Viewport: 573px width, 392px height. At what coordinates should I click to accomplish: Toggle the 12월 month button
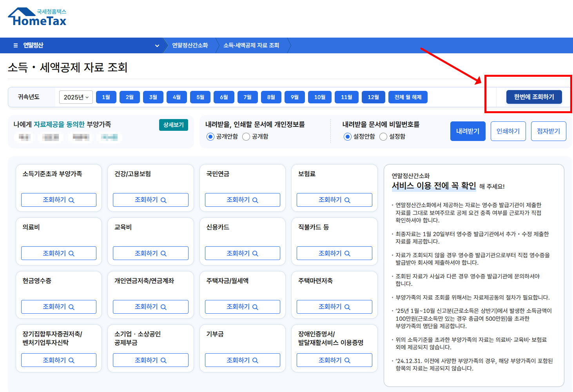(x=373, y=97)
